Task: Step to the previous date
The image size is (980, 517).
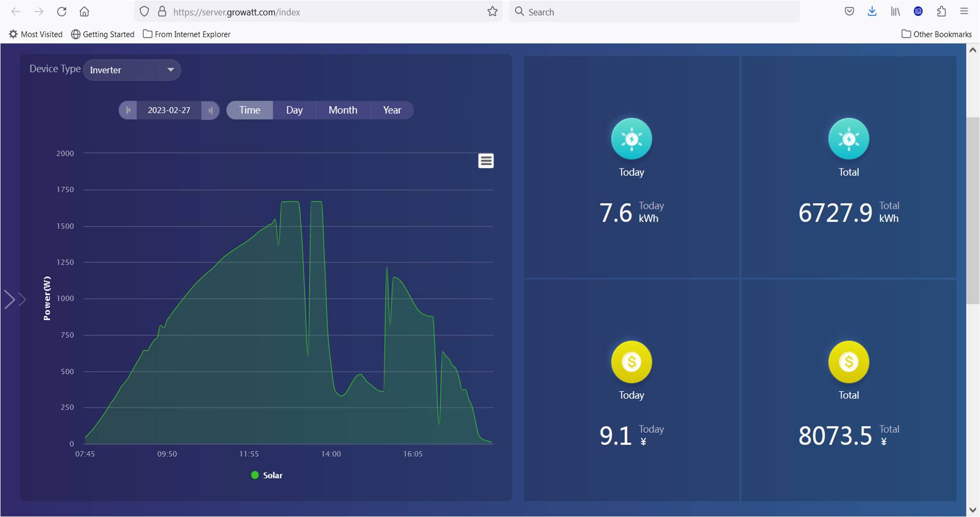Action: (128, 110)
